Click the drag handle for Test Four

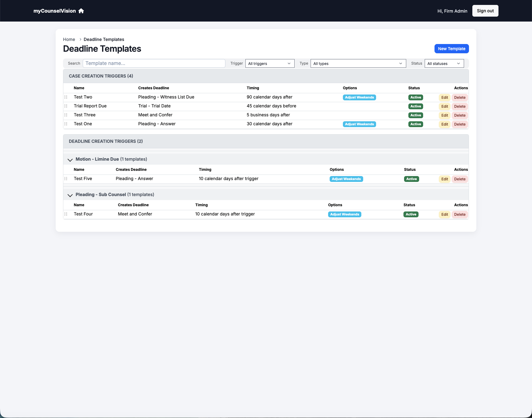(66, 214)
